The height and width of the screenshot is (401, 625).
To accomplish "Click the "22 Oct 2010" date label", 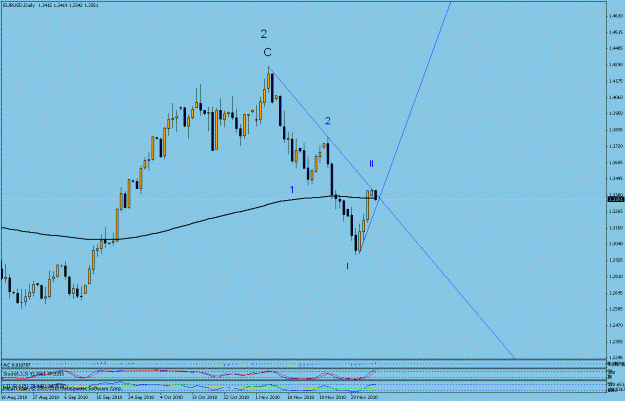I will pyautogui.click(x=237, y=397).
